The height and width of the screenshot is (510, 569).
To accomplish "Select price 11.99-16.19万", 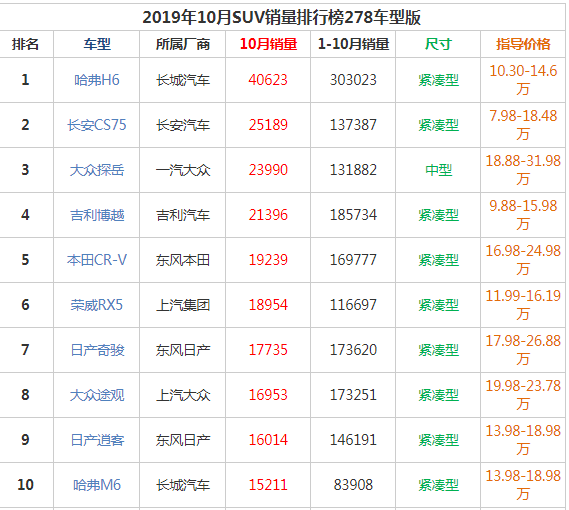I will pyautogui.click(x=523, y=305).
